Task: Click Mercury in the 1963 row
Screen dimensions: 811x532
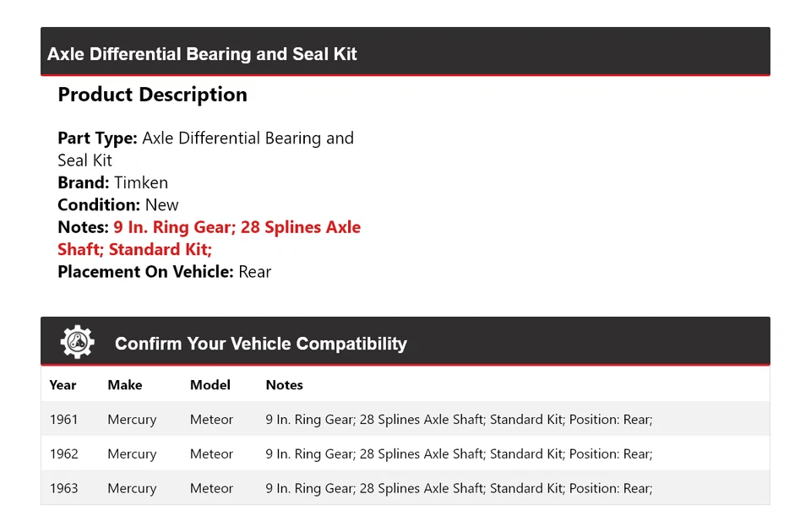Action: (x=132, y=488)
